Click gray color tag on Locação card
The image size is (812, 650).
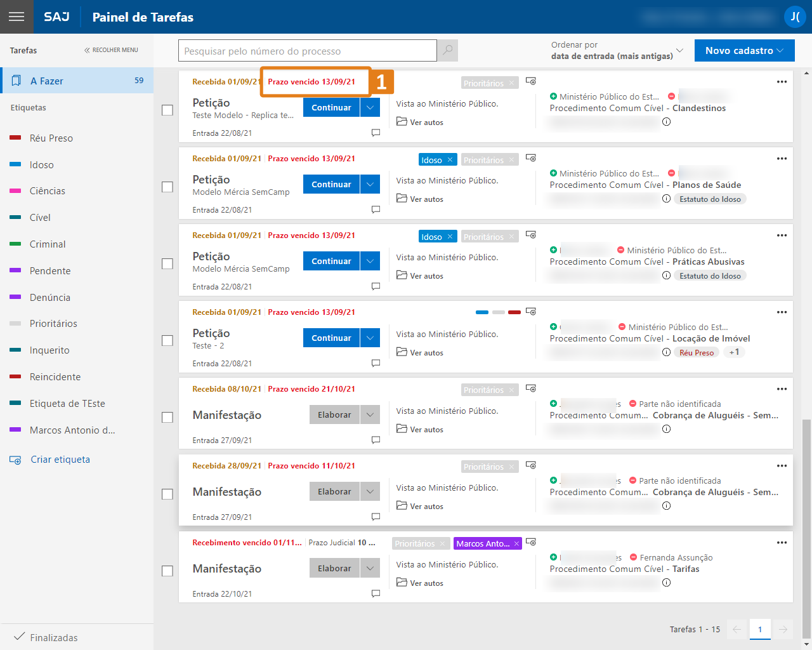click(499, 312)
